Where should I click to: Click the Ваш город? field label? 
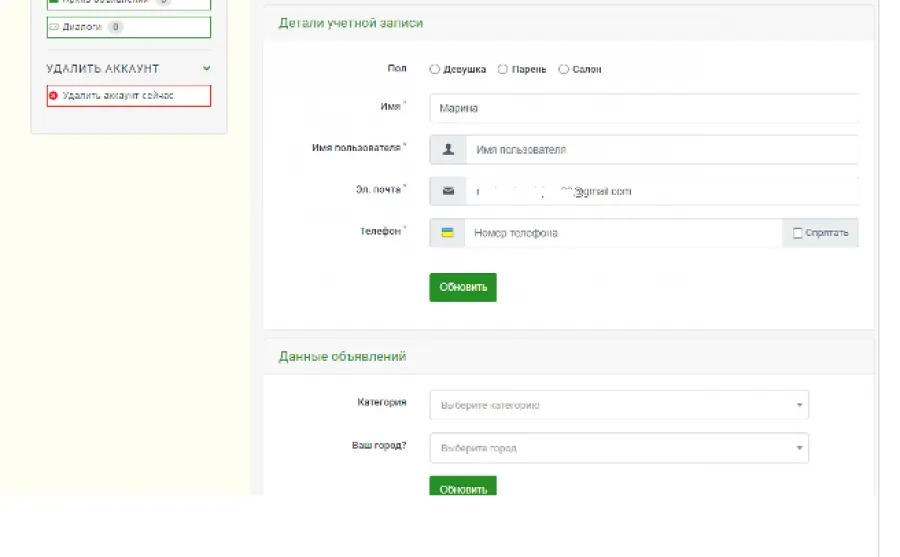[x=379, y=445]
